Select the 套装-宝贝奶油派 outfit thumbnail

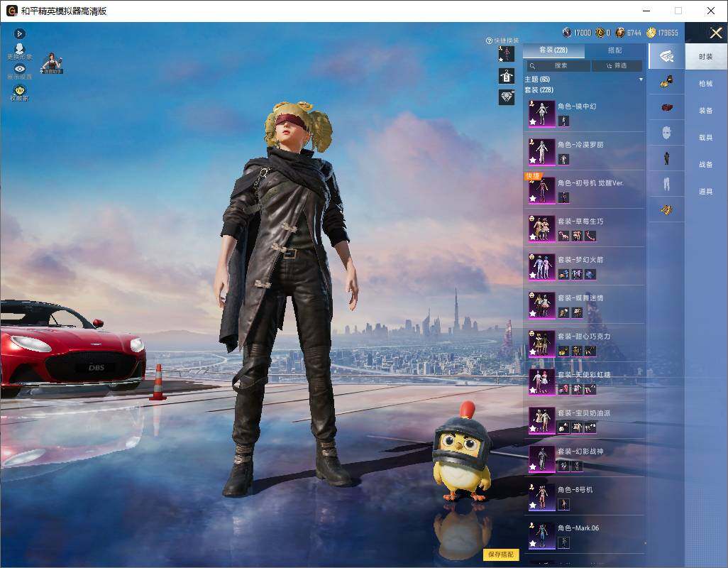(x=542, y=420)
